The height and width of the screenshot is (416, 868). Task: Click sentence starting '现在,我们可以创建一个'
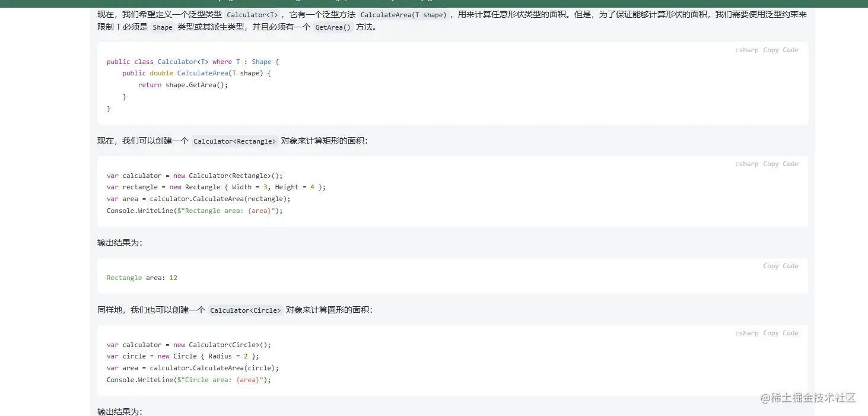[233, 141]
